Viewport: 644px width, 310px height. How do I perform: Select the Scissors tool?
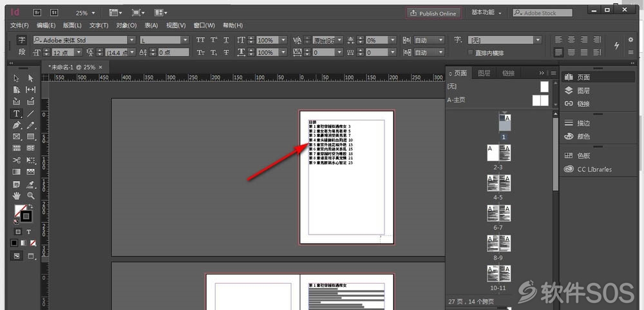coord(17,160)
